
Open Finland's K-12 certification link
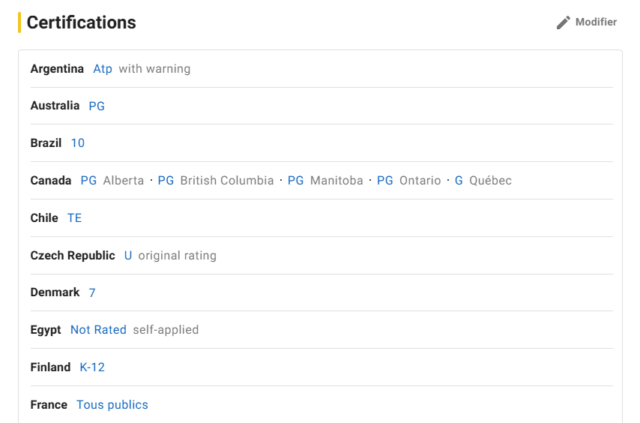coord(92,367)
